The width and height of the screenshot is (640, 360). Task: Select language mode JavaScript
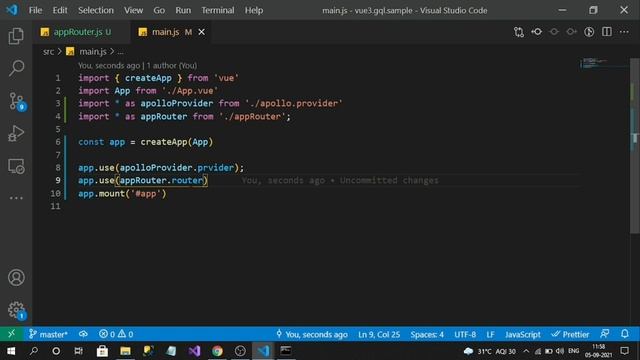(522, 334)
